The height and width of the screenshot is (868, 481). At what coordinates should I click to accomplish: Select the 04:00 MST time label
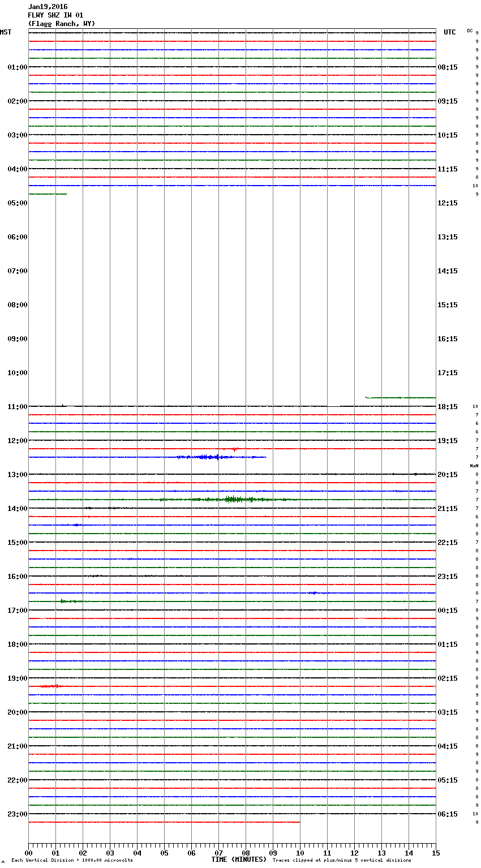[x=18, y=169]
